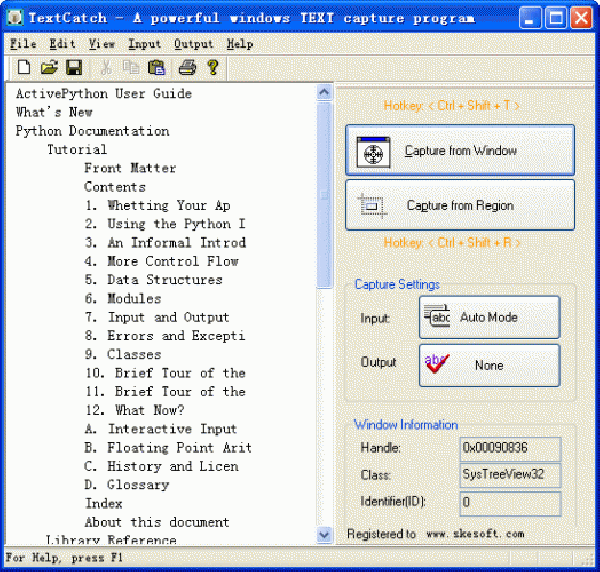
Task: Click the Capture from Region button
Action: click(x=460, y=205)
